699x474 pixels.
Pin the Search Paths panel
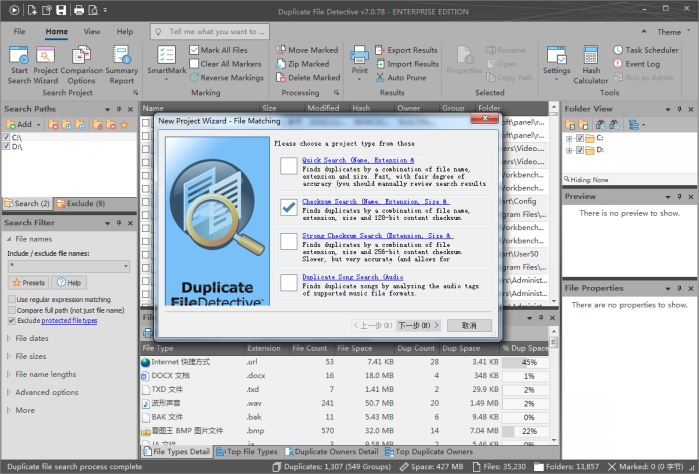(x=119, y=109)
